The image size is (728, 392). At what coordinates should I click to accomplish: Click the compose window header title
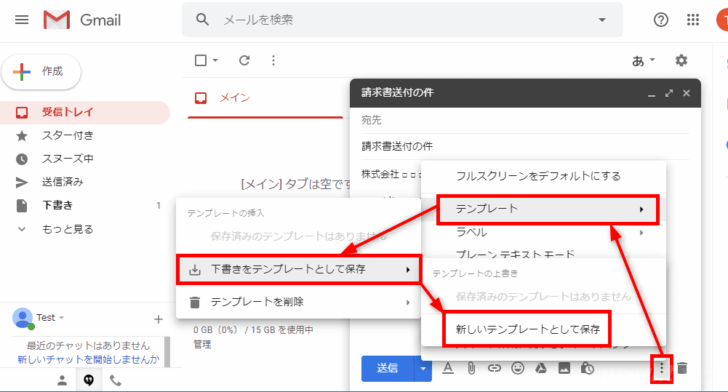click(397, 92)
